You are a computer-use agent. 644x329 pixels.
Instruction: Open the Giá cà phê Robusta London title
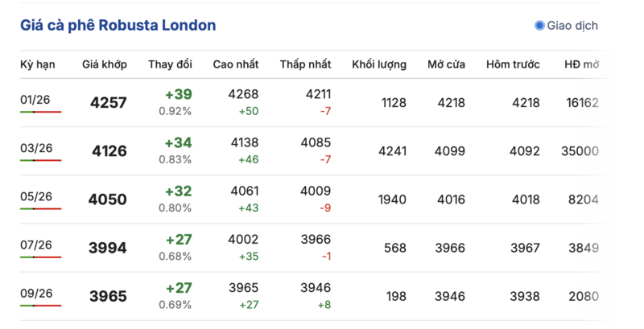pos(118,26)
